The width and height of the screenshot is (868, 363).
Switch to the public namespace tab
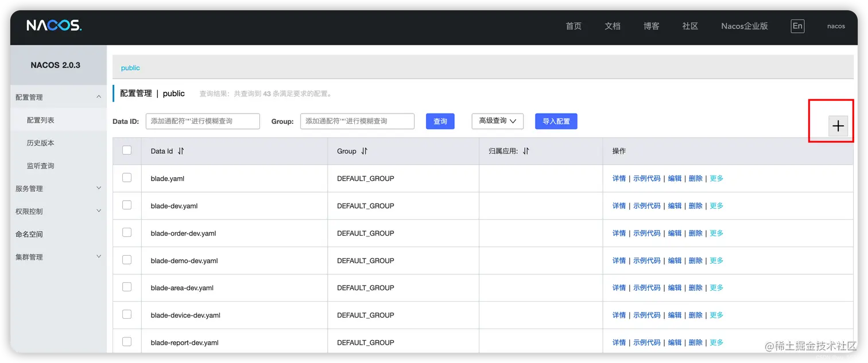(130, 68)
